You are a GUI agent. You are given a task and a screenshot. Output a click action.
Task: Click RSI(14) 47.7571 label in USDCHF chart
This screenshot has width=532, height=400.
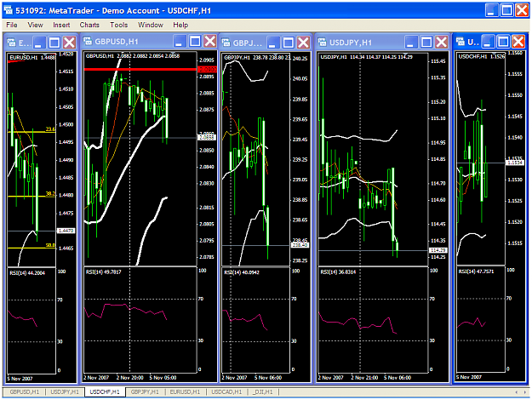pyautogui.click(x=476, y=271)
